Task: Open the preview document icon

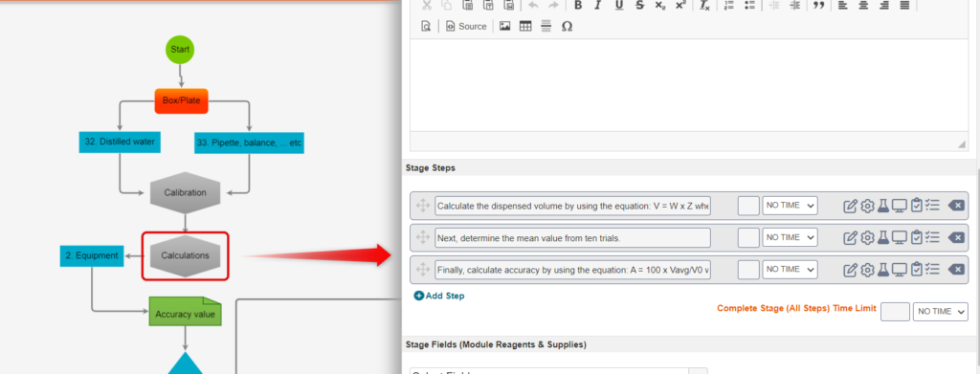Action: click(426, 26)
